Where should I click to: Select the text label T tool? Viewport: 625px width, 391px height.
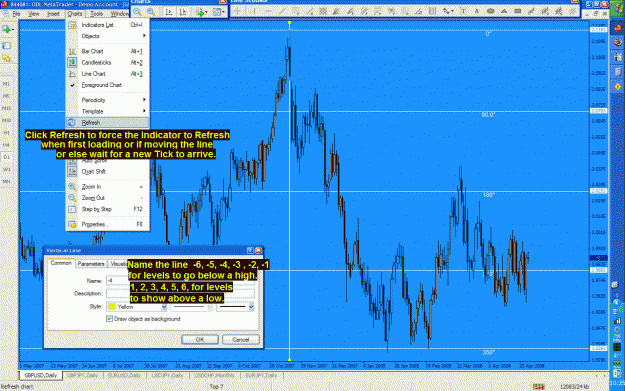(463, 11)
